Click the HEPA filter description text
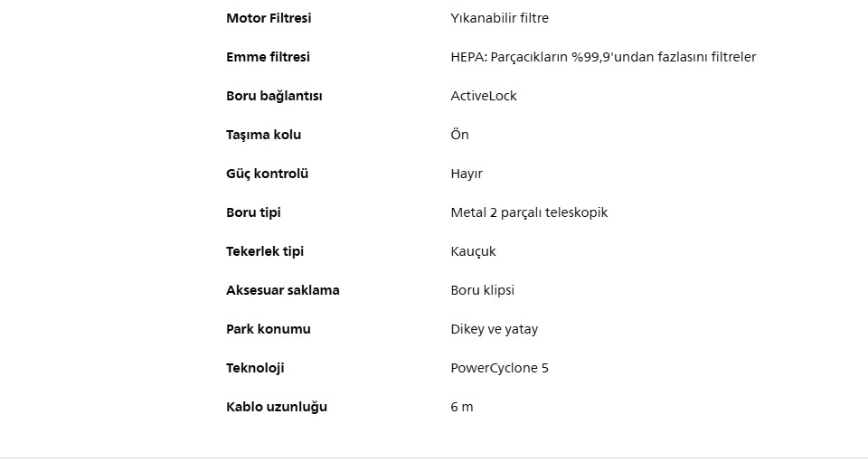 (603, 57)
